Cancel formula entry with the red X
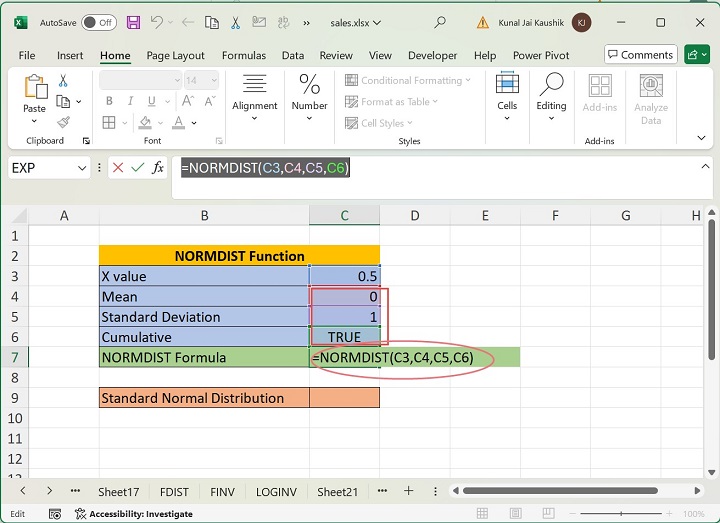Image resolution: width=720 pixels, height=523 pixels. [118, 168]
